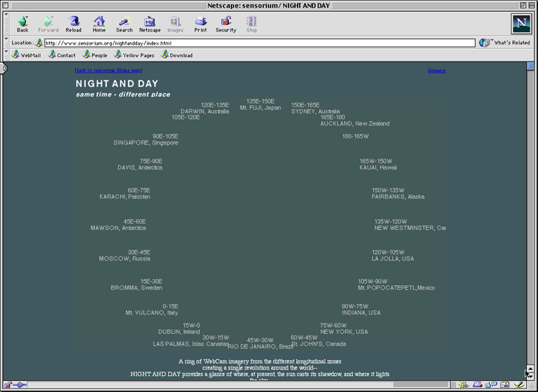Follow the back to sensorium Home page link
The width and height of the screenshot is (538, 392).
point(108,71)
